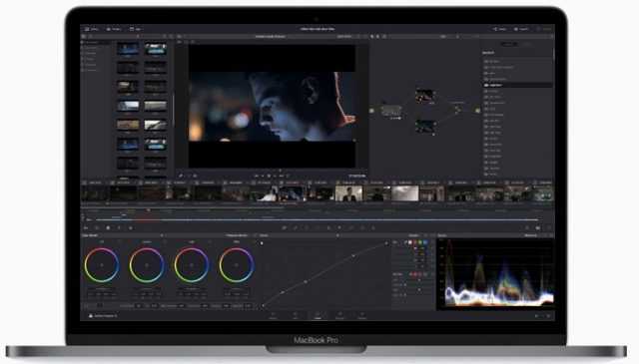Open the Color Wheels palette icon
This screenshot has height=364, width=639.
pos(108,228)
